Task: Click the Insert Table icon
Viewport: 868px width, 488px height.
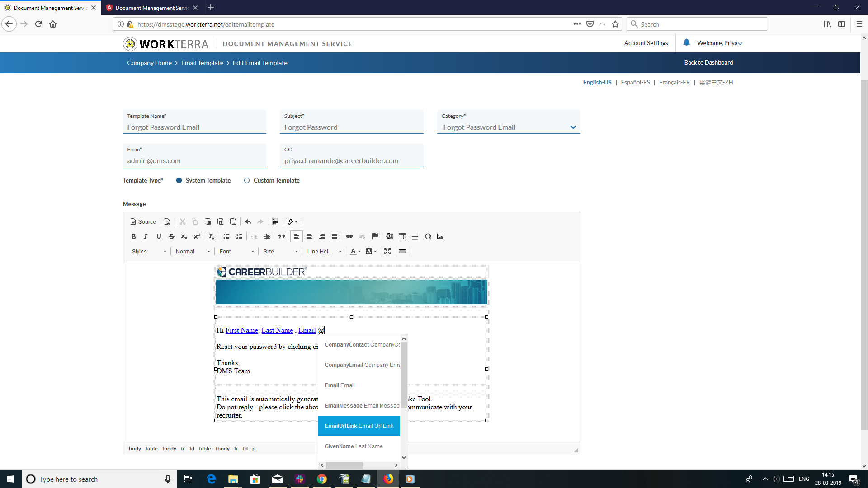Action: [x=402, y=236]
